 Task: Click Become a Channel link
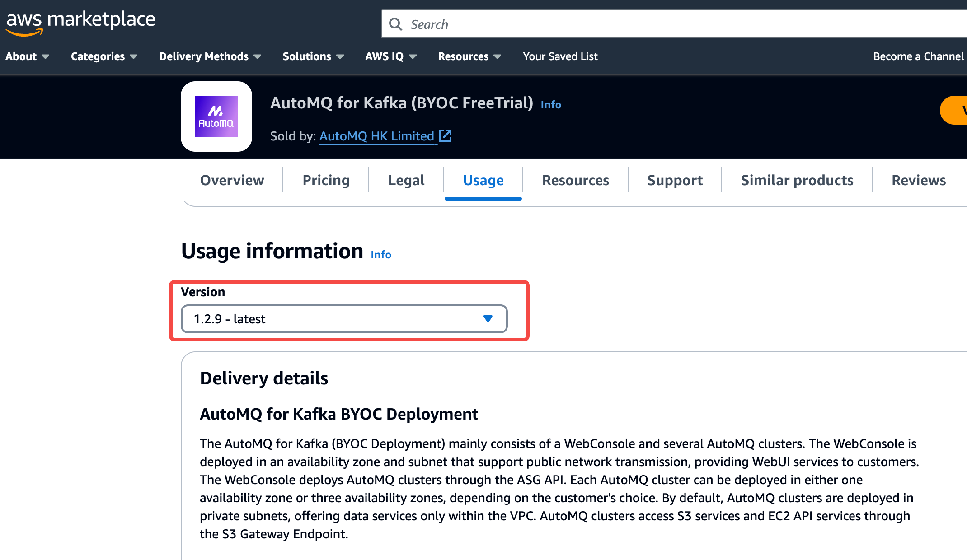tap(919, 56)
